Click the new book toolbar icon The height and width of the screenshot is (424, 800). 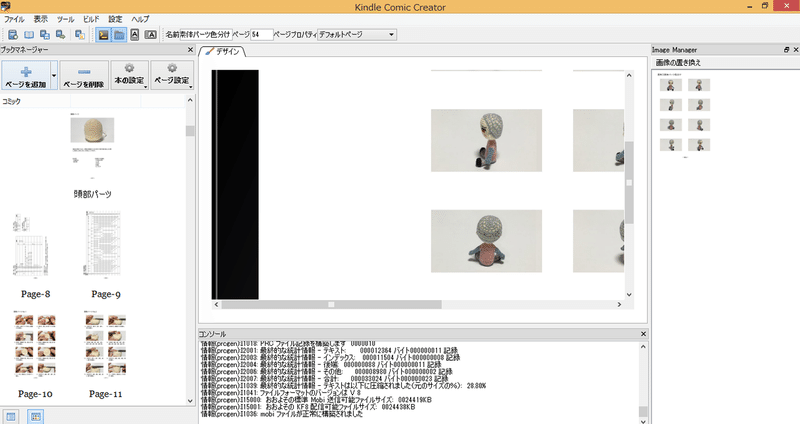click(13, 35)
